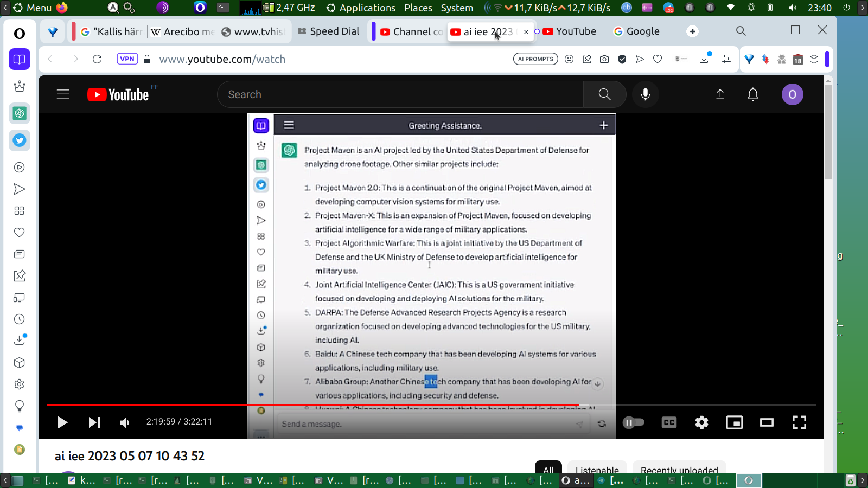
Task: Play the paused YouTube video
Action: (x=62, y=422)
